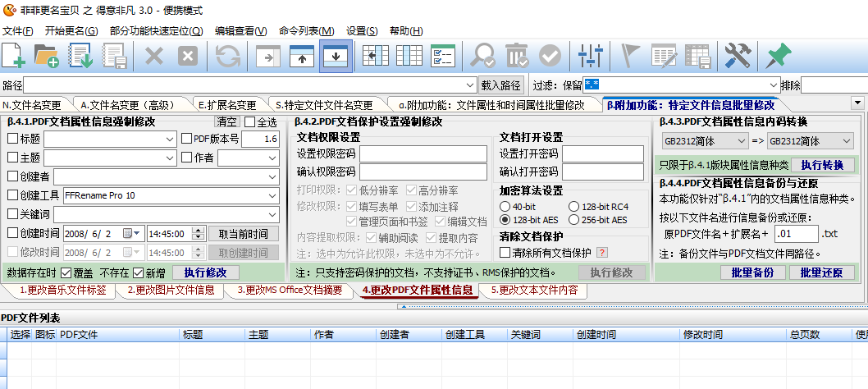The width and height of the screenshot is (868, 389).
Task: Click the magnifier search icon in toolbar
Action: 483,56
